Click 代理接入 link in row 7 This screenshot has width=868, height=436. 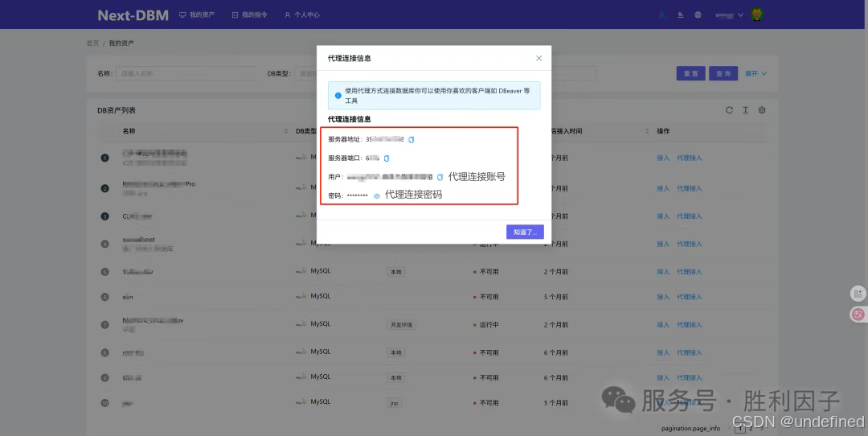tap(690, 325)
